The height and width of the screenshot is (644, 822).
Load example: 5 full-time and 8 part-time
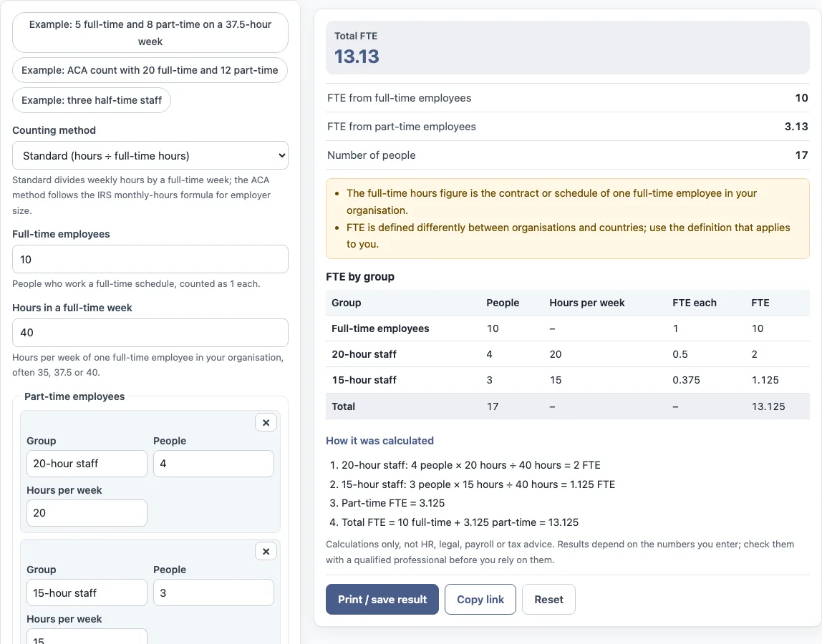click(150, 32)
